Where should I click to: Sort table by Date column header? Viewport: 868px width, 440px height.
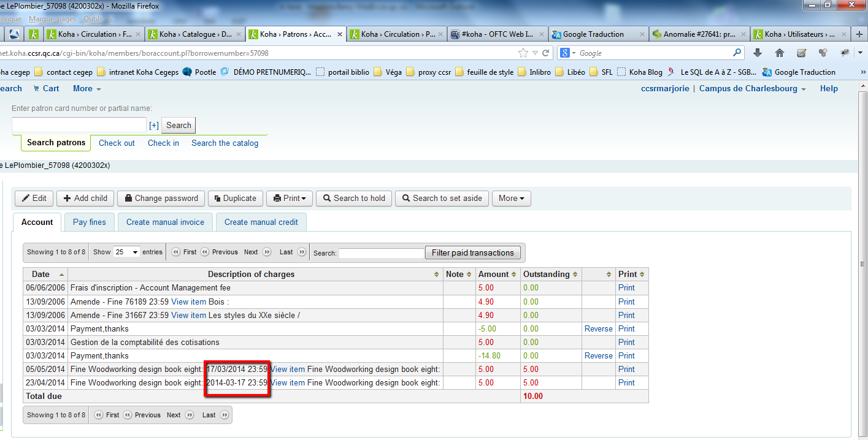click(x=45, y=275)
